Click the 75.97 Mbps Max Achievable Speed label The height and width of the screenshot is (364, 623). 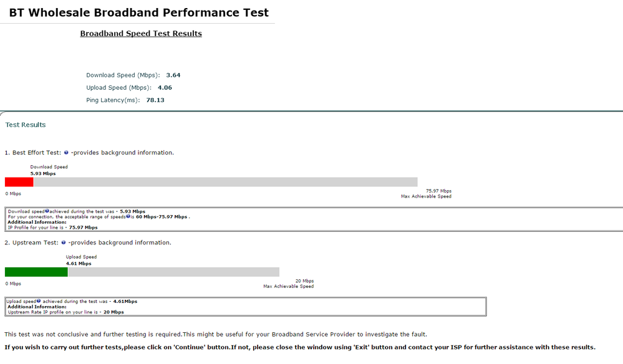pos(427,194)
